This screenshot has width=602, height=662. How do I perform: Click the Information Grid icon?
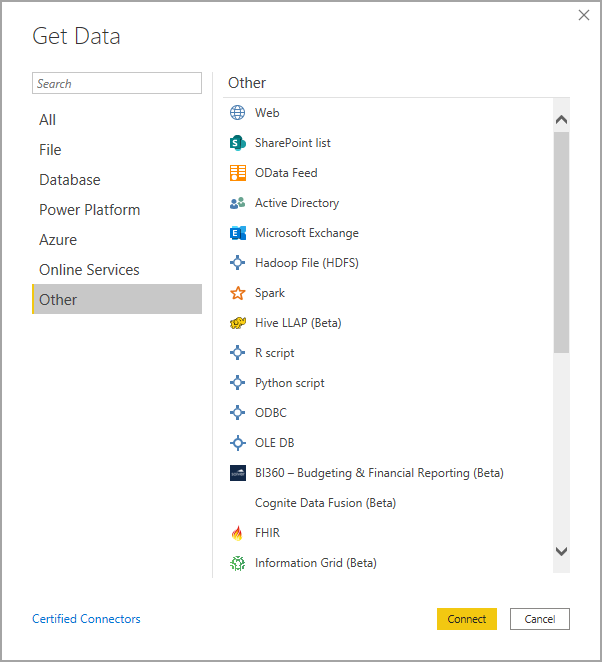click(x=237, y=563)
